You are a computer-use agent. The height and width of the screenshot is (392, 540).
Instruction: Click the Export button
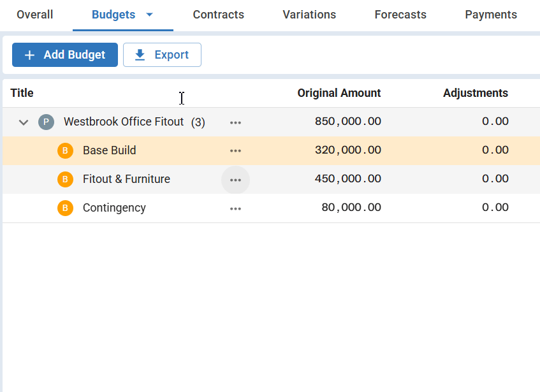click(162, 55)
